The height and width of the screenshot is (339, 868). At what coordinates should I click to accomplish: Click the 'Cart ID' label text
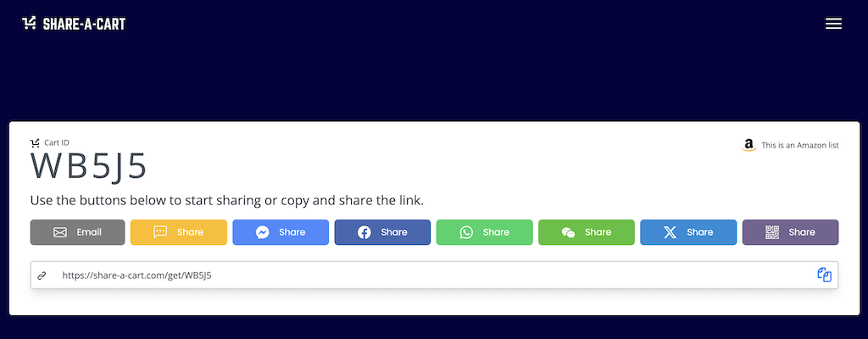(x=57, y=143)
